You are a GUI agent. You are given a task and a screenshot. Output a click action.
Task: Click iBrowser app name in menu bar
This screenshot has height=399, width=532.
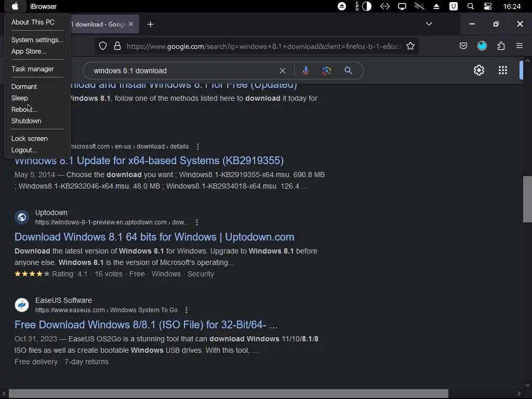(44, 6)
